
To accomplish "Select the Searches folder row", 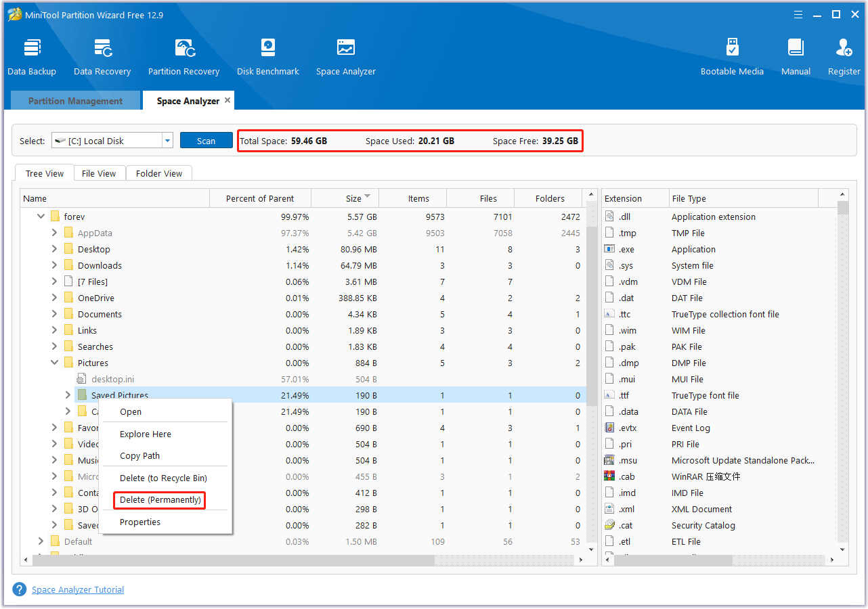I will pyautogui.click(x=303, y=346).
